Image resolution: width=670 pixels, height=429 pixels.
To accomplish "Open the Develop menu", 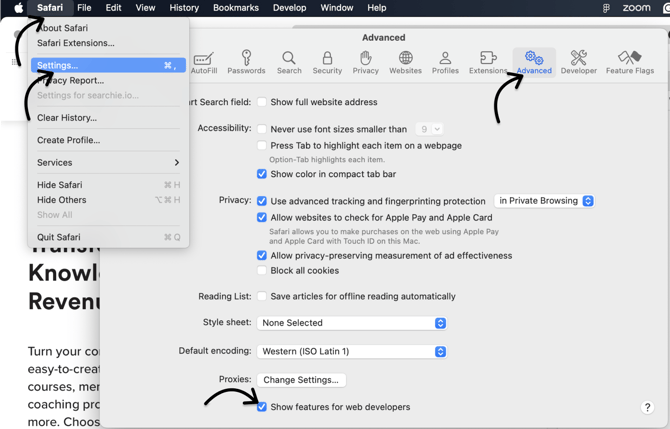I will 289,8.
